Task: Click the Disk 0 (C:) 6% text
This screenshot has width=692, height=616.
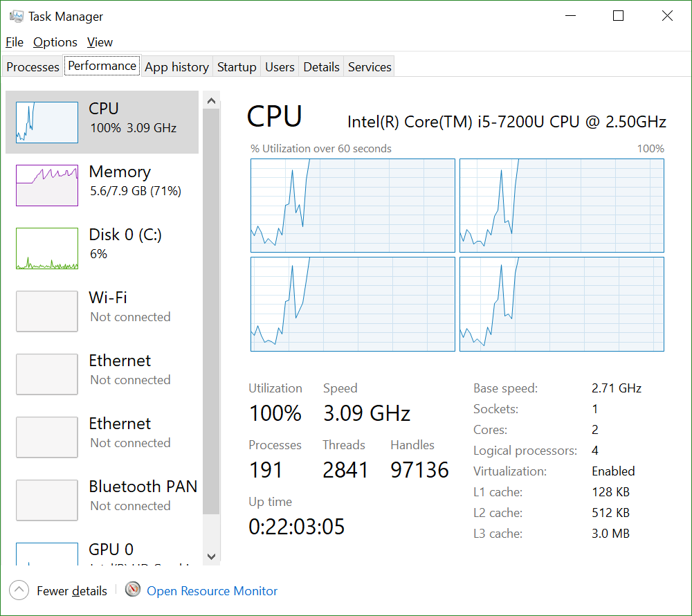Action: click(x=98, y=254)
